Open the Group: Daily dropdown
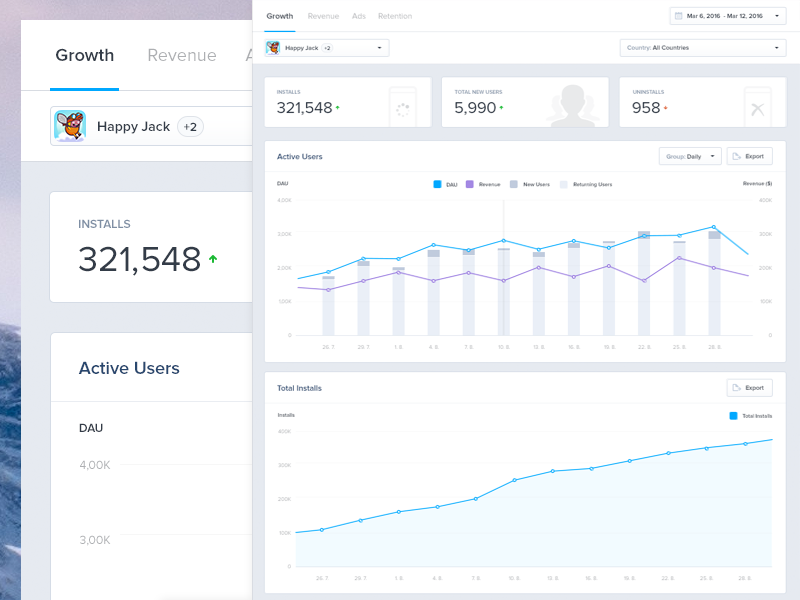This screenshot has height=600, width=800. 689,157
